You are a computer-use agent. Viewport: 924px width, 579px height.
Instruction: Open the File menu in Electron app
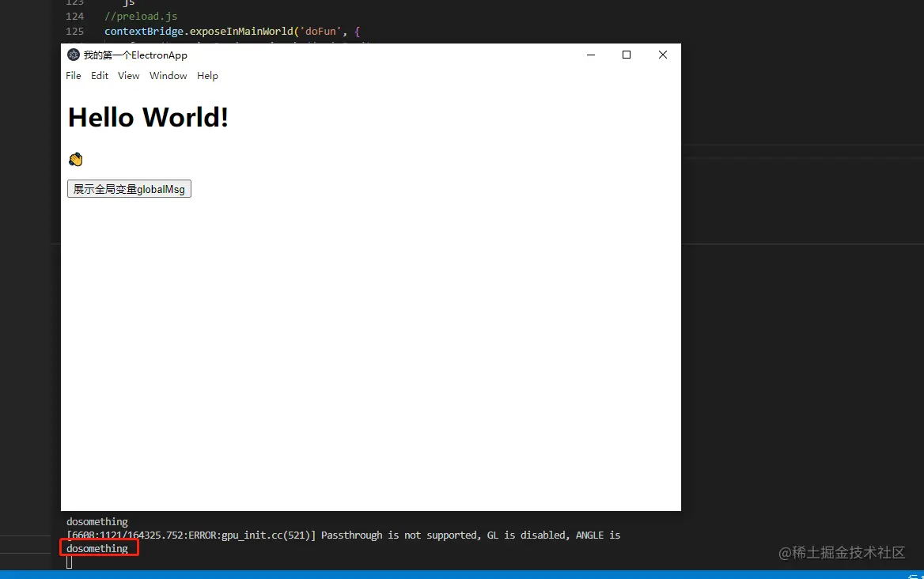73,75
